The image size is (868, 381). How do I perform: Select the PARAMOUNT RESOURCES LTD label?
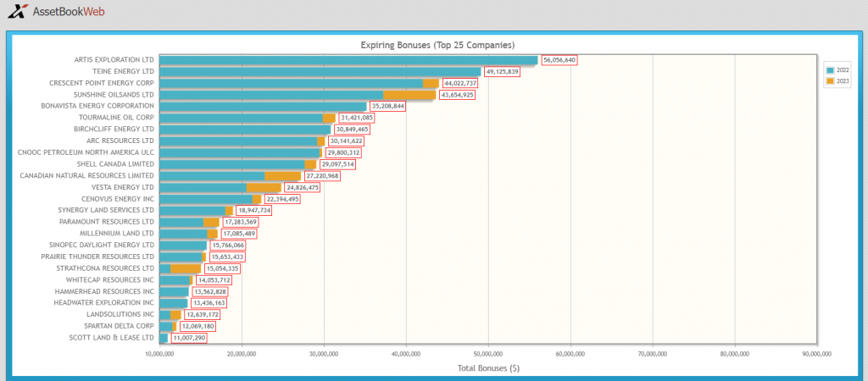pyautogui.click(x=107, y=222)
